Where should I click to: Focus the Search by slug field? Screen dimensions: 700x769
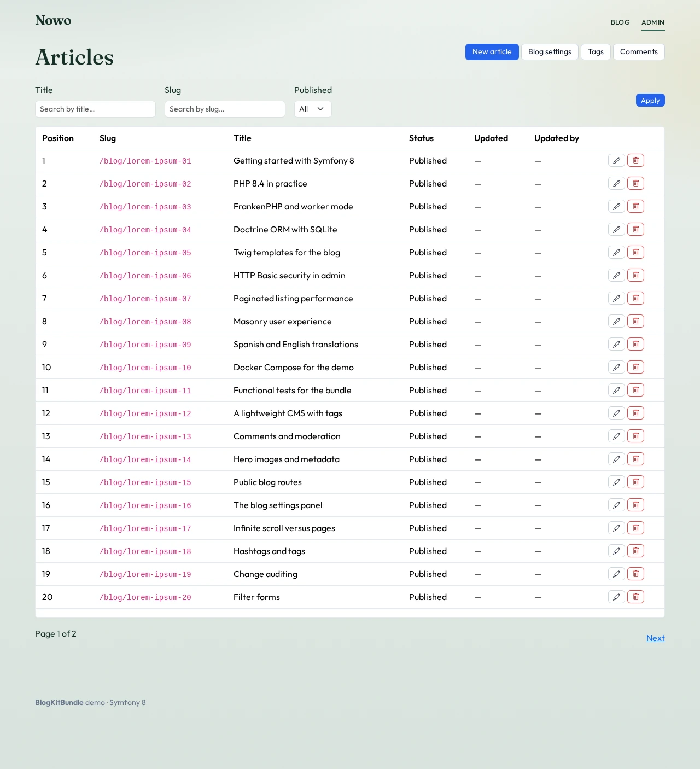click(225, 109)
